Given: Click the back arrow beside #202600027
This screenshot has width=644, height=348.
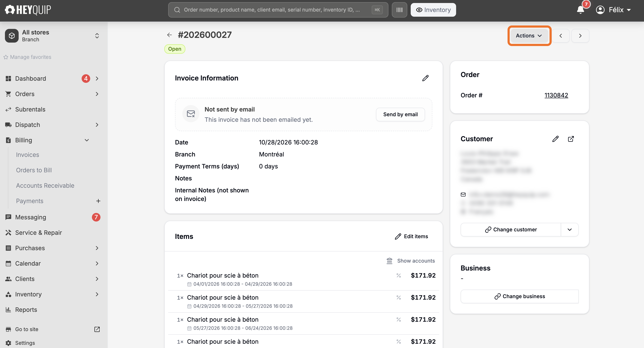Looking at the screenshot, I should click(169, 35).
